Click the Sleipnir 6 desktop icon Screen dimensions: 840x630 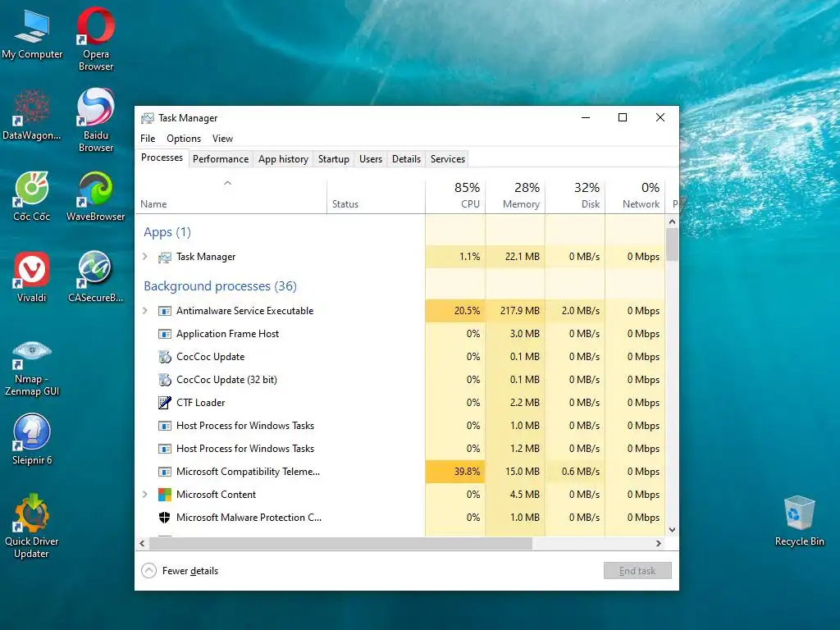click(x=32, y=440)
